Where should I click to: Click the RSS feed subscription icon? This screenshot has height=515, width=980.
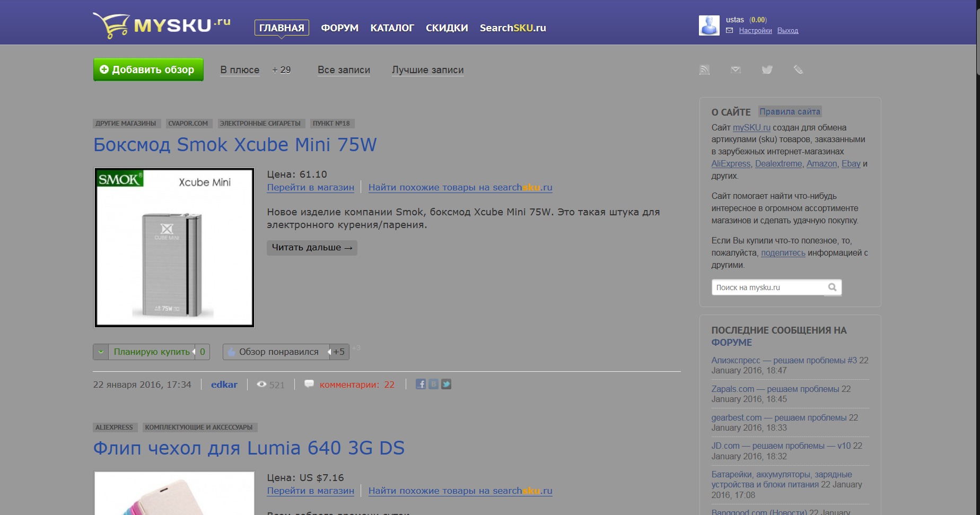(x=704, y=69)
